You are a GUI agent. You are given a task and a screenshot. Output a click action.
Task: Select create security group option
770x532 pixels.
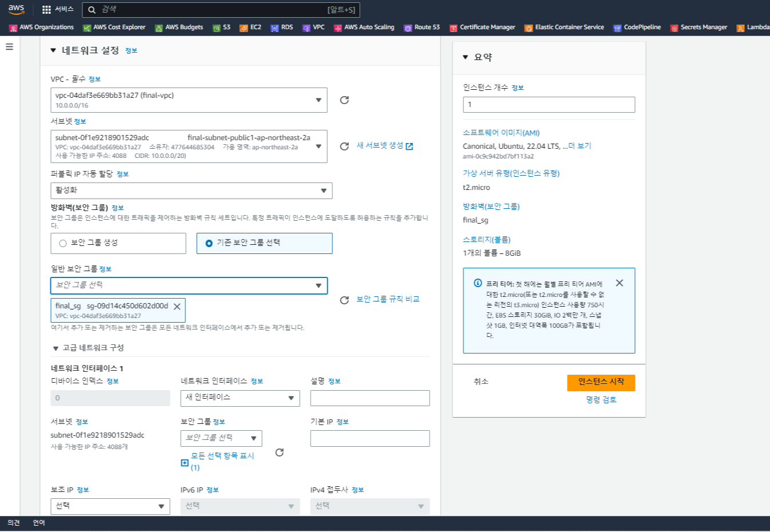[118, 243]
